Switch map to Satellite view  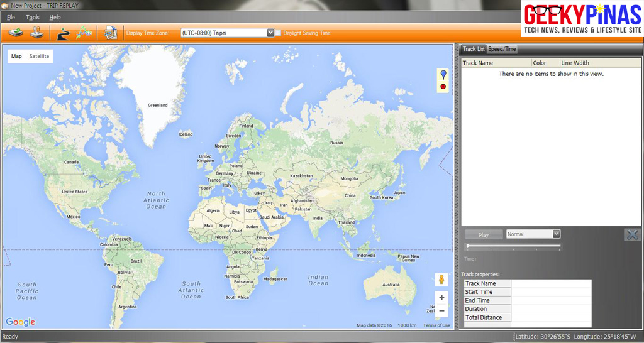pos(39,56)
